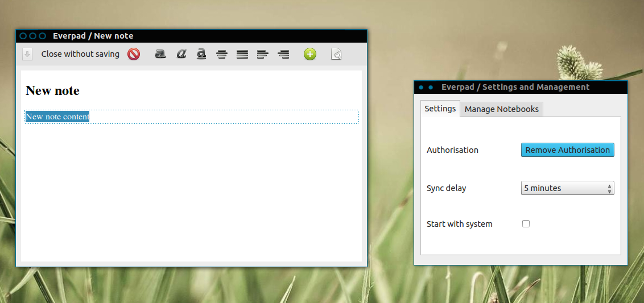Click the 'Authorisation' label
The width and height of the screenshot is (644, 303).
[453, 150]
